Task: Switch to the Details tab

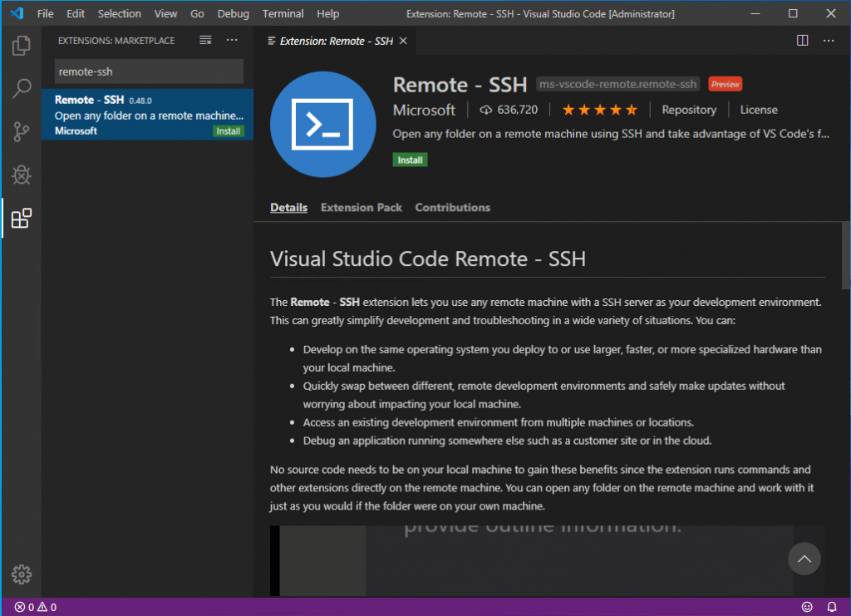Action: pos(288,207)
